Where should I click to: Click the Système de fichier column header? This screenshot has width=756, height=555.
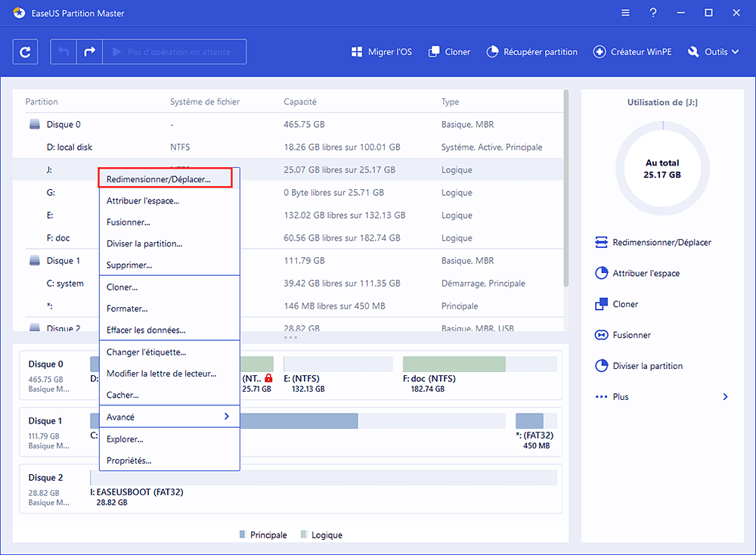coord(204,102)
